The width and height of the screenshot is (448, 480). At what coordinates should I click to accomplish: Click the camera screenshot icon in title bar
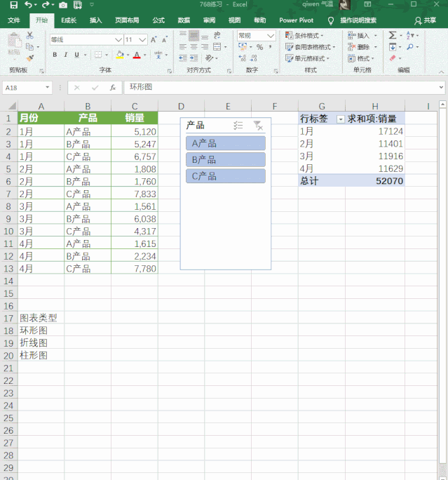[x=63, y=5]
